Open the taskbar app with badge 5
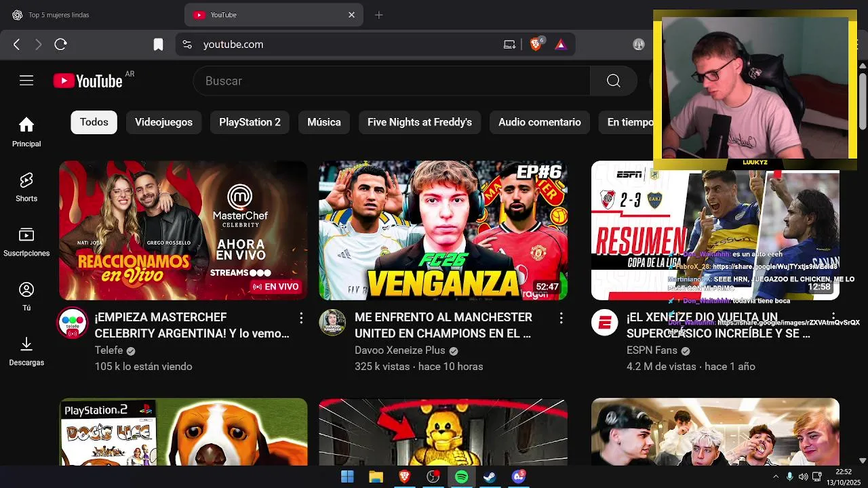This screenshot has height=488, width=868. pyautogui.click(x=519, y=476)
